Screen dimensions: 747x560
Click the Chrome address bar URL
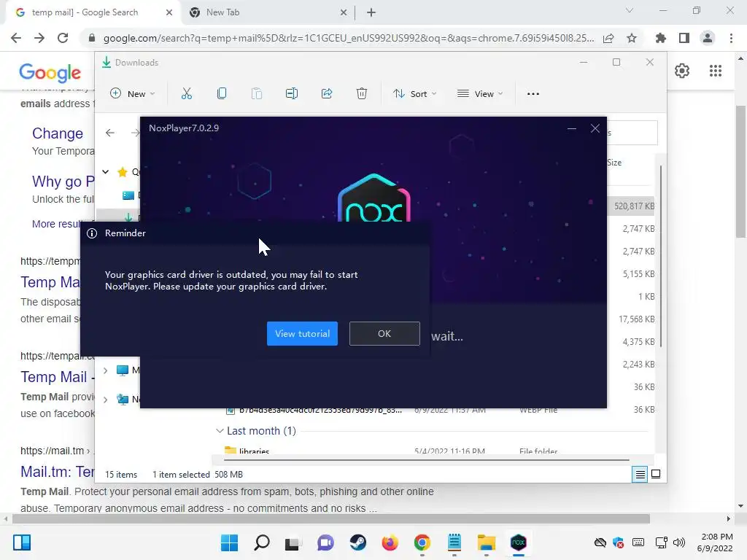coord(349,38)
